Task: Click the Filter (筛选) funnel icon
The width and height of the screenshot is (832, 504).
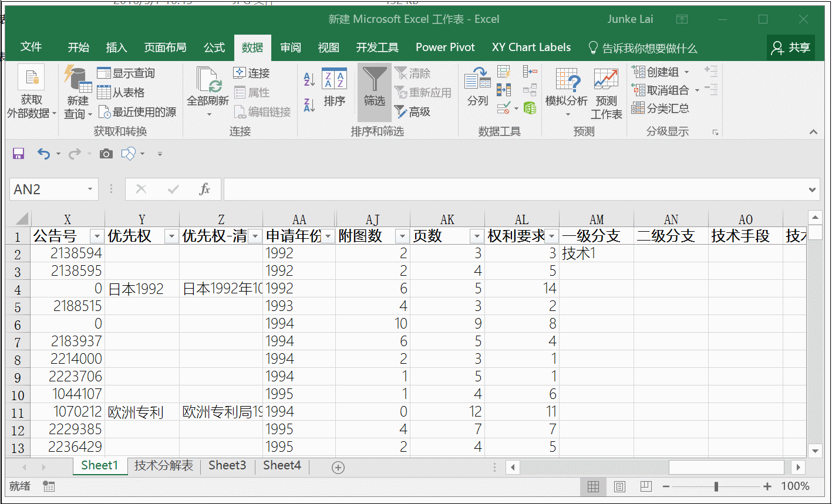Action: [x=374, y=80]
